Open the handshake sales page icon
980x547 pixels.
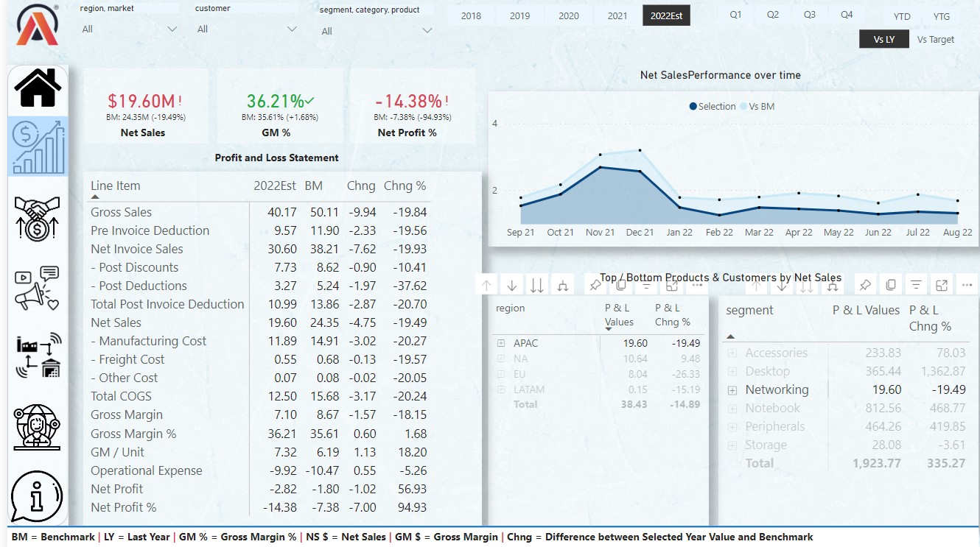point(38,219)
